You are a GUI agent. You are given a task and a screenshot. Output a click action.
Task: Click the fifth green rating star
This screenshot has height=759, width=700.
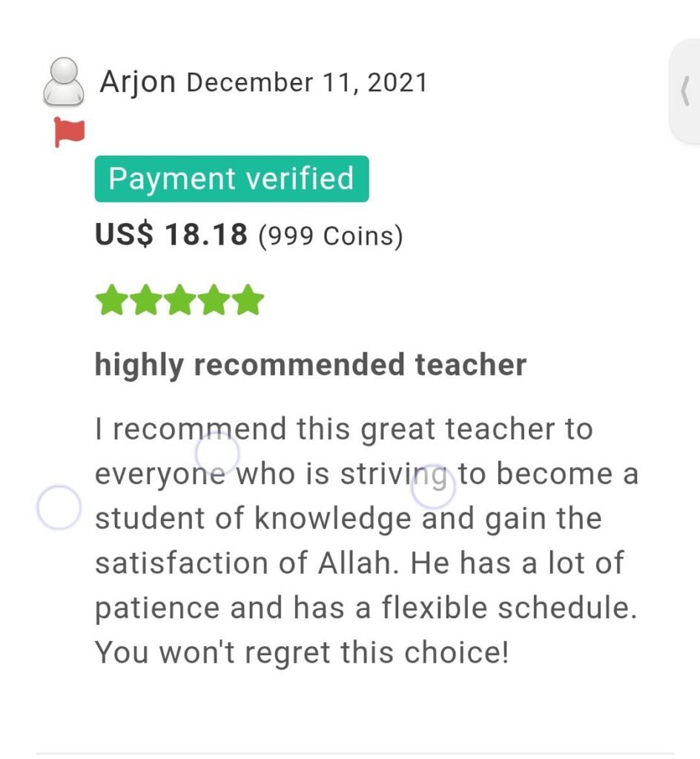(248, 299)
